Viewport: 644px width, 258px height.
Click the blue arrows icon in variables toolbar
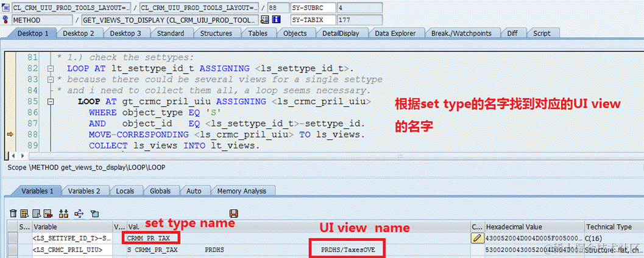click(x=79, y=214)
